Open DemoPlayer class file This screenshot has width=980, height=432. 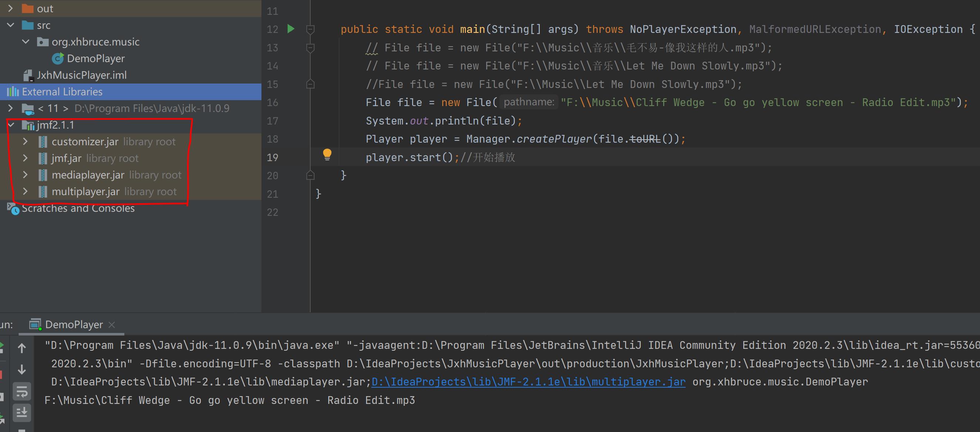pos(95,58)
